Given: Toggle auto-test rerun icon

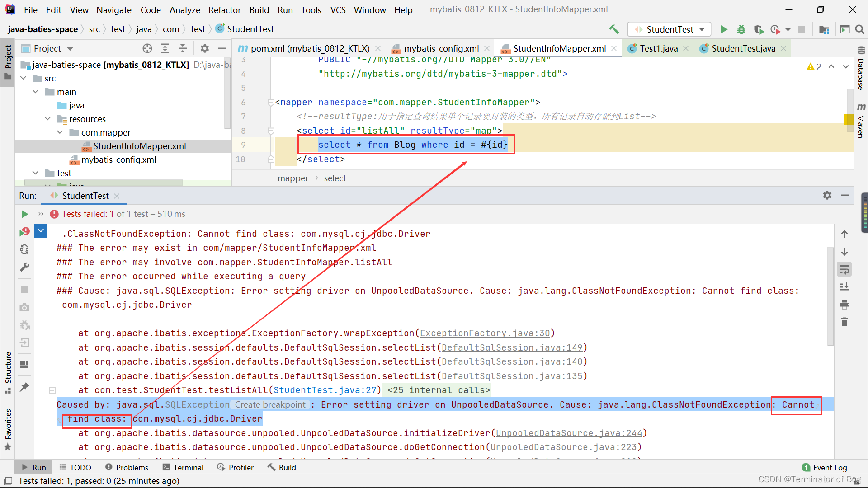Looking at the screenshot, I should coord(24,249).
